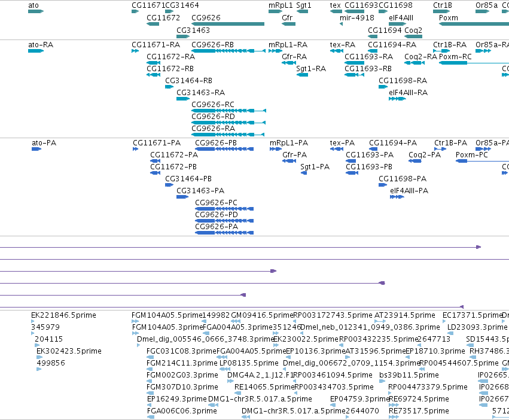Select the Sgt1 gene label
Image resolution: width=509 pixels, height=420 pixels.
(304, 5)
